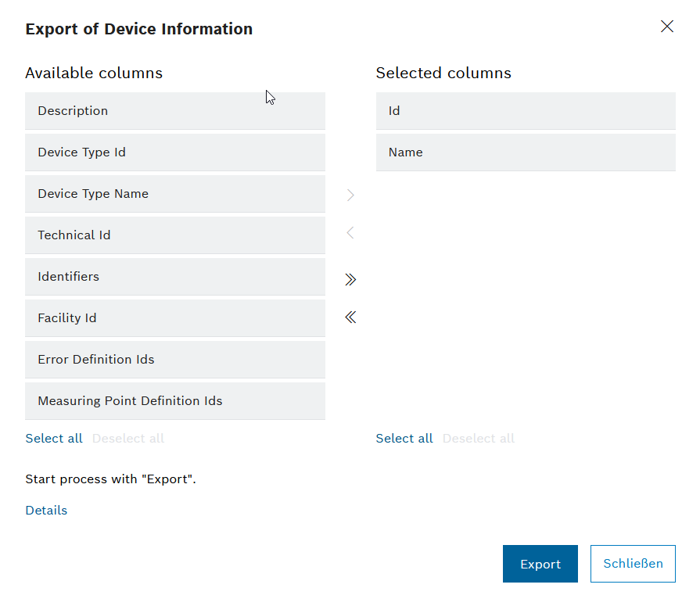The height and width of the screenshot is (606, 700).
Task: Select "Device Type Id" in Available columns
Action: coord(175,152)
